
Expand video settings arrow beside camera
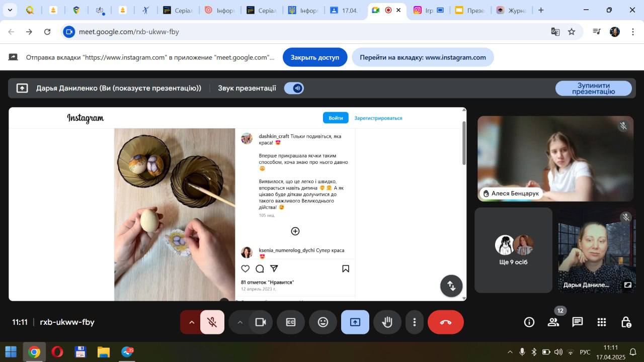point(239,322)
